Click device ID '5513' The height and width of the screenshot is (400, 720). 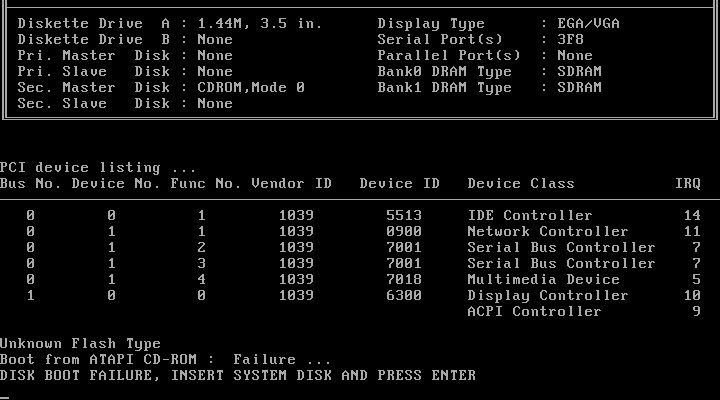point(404,215)
